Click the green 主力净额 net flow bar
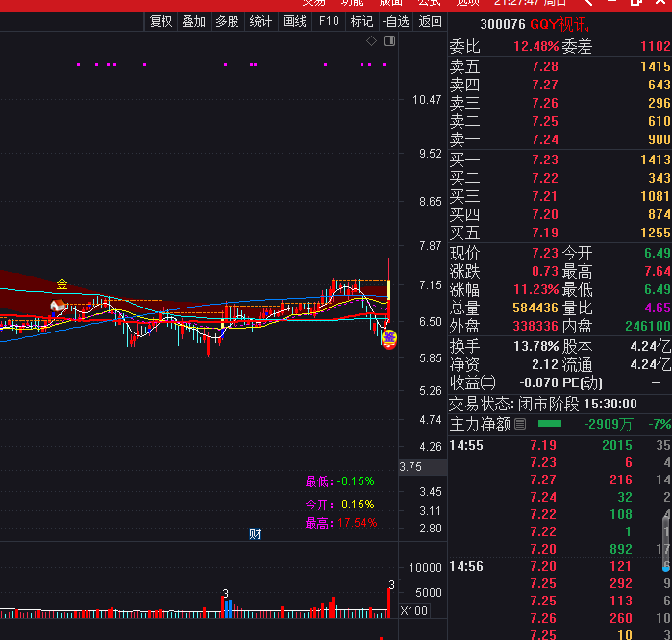Screen dimensions: 672x640 tap(550, 424)
